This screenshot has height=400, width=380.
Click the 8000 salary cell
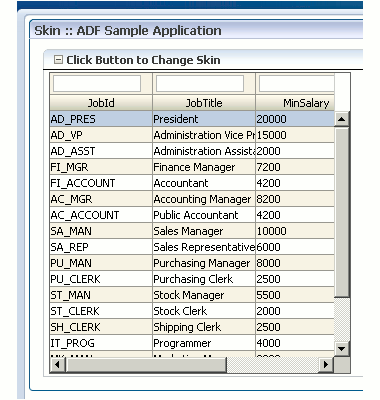tap(295, 263)
